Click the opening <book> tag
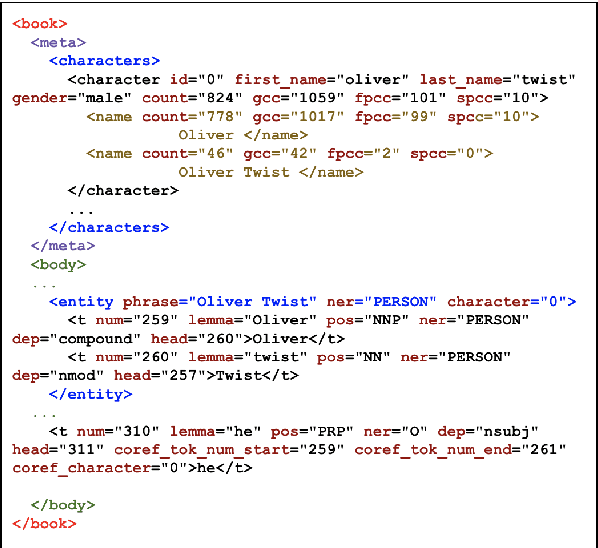598x548 pixels. (x=40, y=24)
